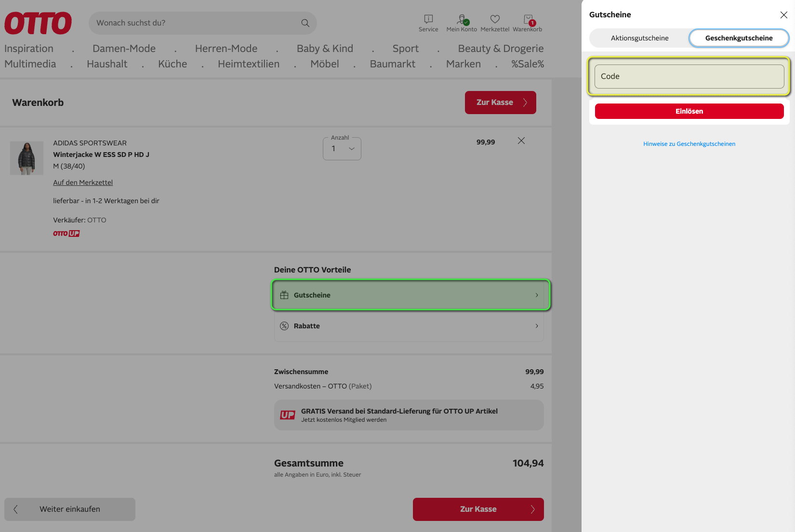Screen dimensions: 795x532
Task: Switch to Aktionsgutscheine tab
Action: pos(639,38)
